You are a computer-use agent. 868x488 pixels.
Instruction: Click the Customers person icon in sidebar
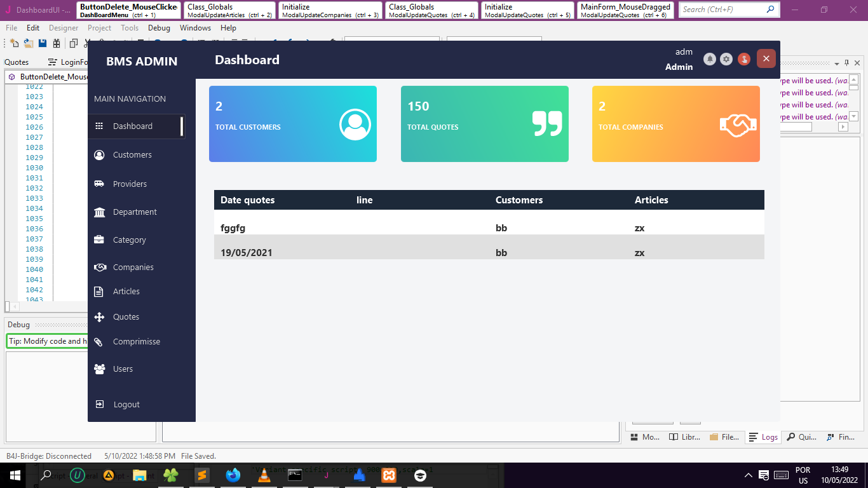(x=99, y=155)
